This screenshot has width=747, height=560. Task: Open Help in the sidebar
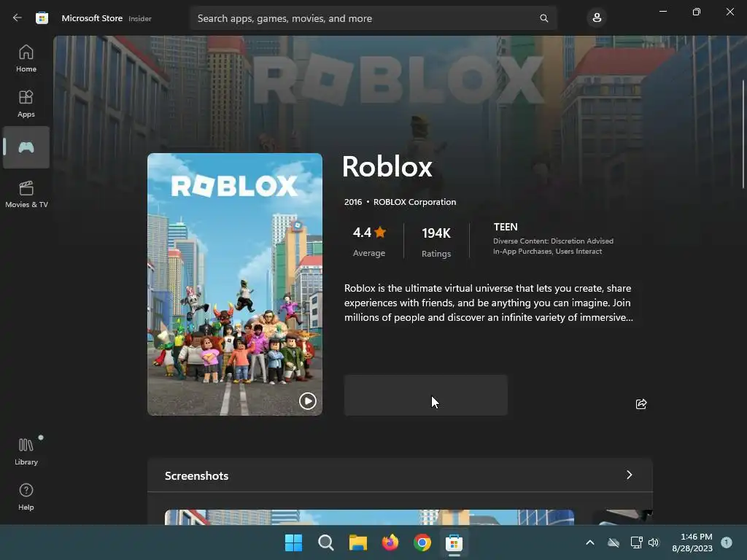(26, 497)
